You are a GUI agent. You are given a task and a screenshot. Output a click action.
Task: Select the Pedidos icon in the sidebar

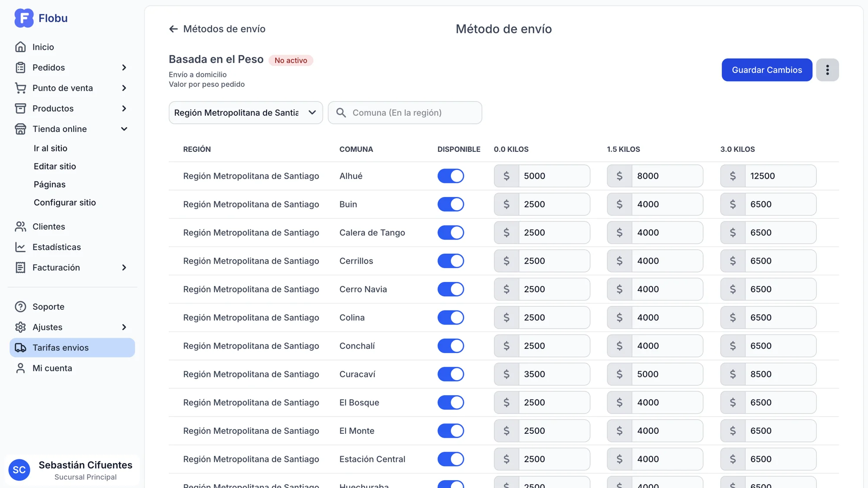tap(20, 67)
